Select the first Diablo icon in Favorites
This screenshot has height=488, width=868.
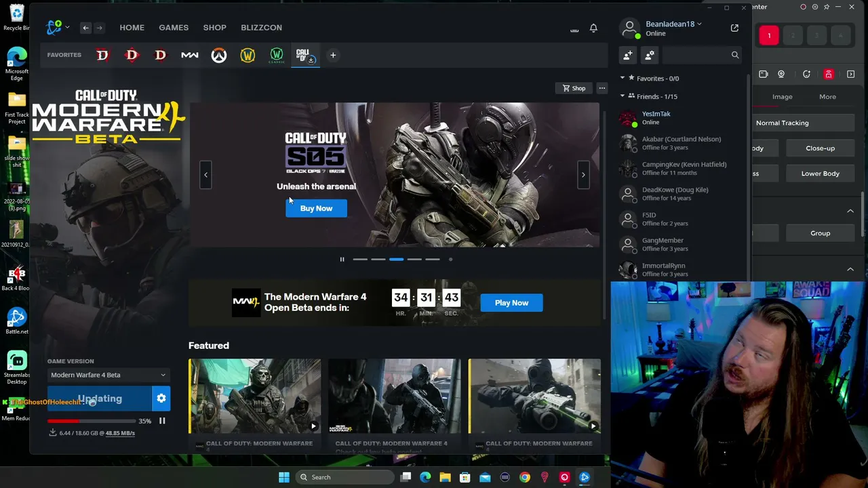[x=102, y=55]
